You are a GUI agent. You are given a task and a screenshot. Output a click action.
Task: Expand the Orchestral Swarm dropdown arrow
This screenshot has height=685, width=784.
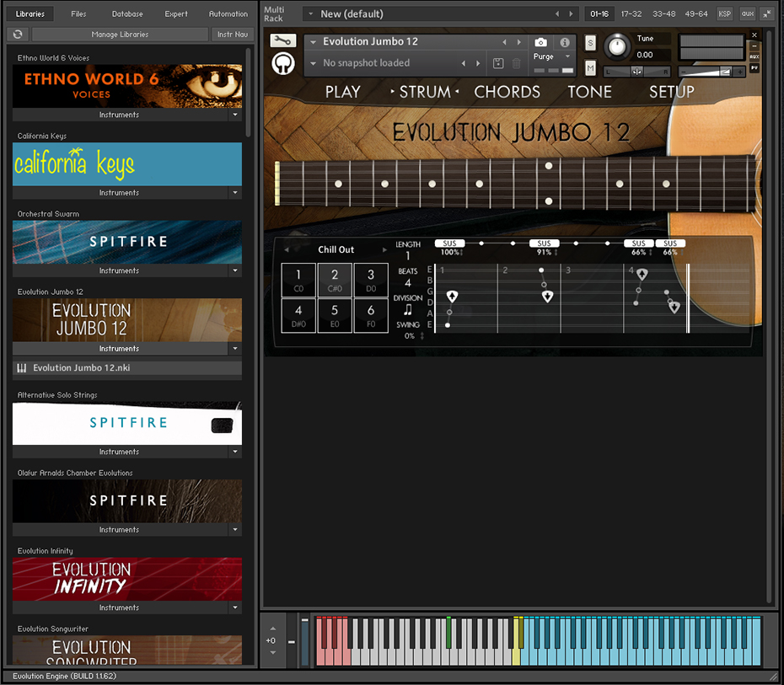pyautogui.click(x=235, y=270)
